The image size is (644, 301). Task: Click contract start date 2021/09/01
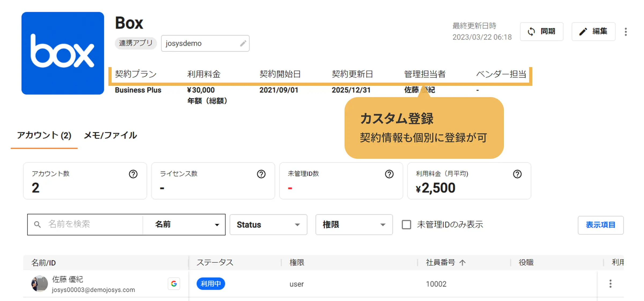pyautogui.click(x=279, y=90)
